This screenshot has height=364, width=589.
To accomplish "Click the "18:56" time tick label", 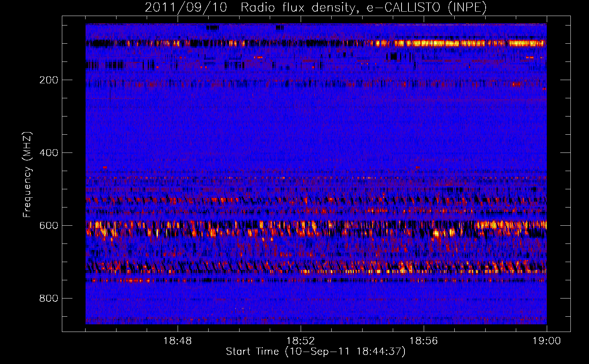I will pyautogui.click(x=424, y=341).
